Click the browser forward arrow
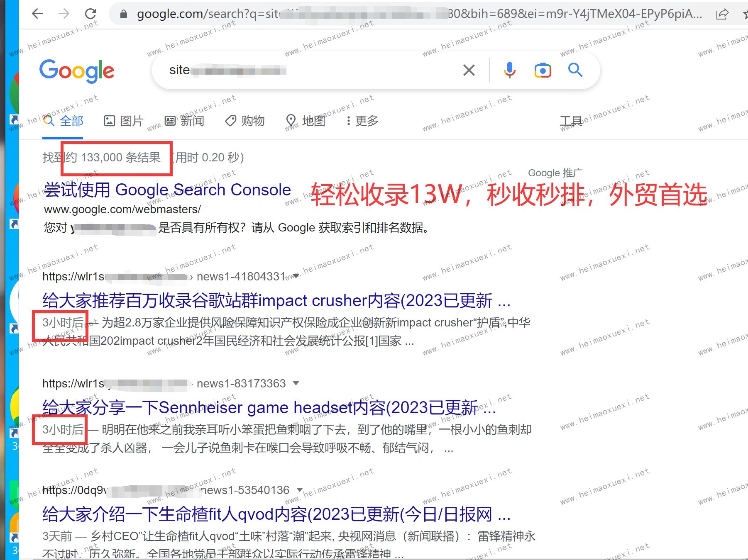748x560 pixels. click(x=64, y=14)
